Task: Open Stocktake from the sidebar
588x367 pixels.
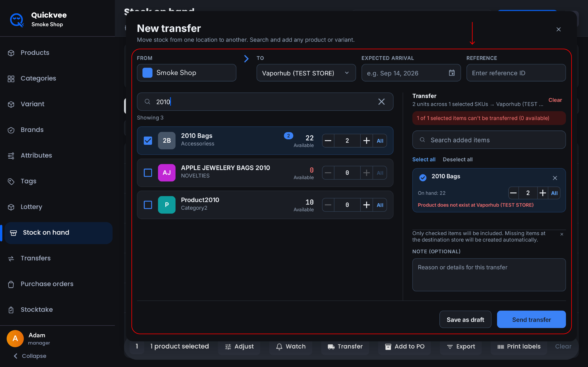Action: pos(37,310)
